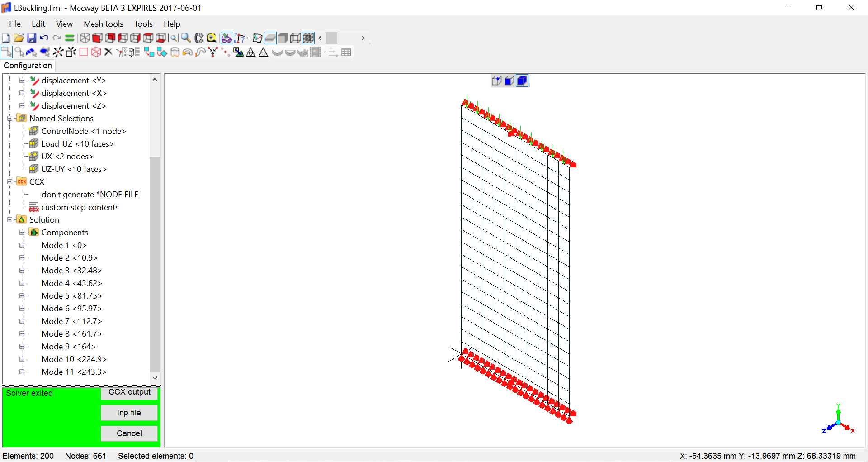The width and height of the screenshot is (868, 462).
Task: Collapse the Named Selections group
Action: pyautogui.click(x=9, y=119)
